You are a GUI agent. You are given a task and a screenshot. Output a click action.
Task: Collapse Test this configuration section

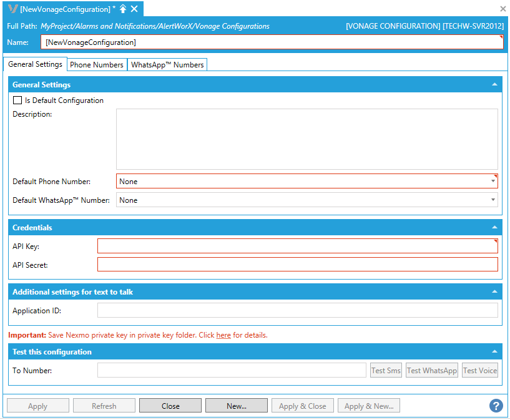coord(494,351)
